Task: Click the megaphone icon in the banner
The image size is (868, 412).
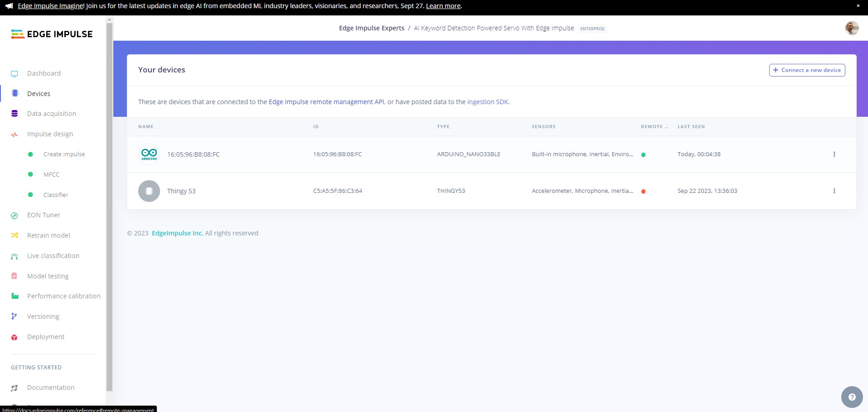Action: coord(9,6)
